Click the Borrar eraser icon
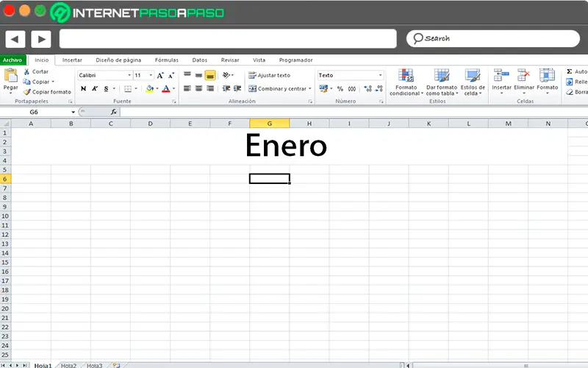The image size is (588, 368). click(x=569, y=92)
